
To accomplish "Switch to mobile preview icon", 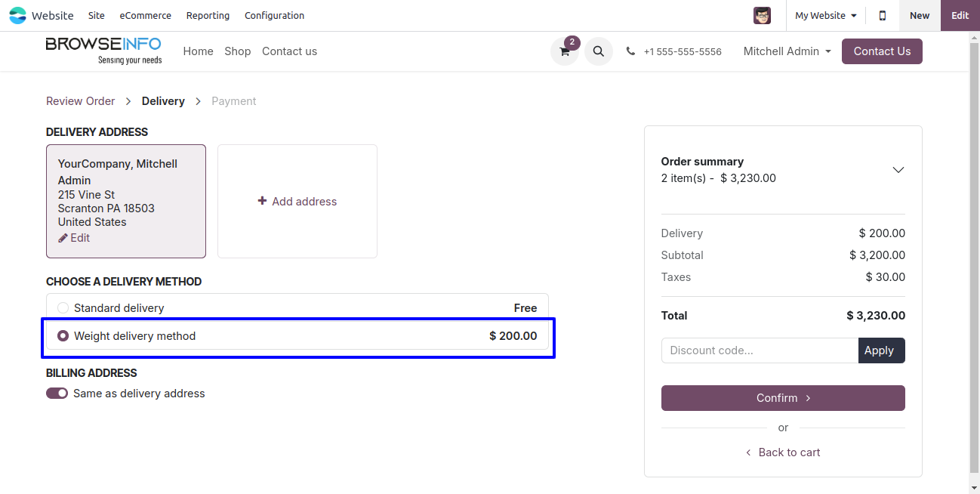I will [882, 15].
